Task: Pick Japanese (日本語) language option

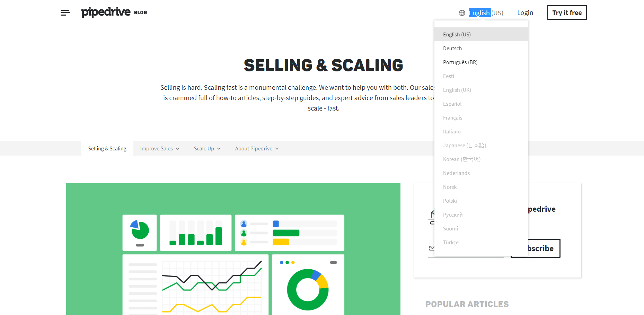Action: [481, 145]
